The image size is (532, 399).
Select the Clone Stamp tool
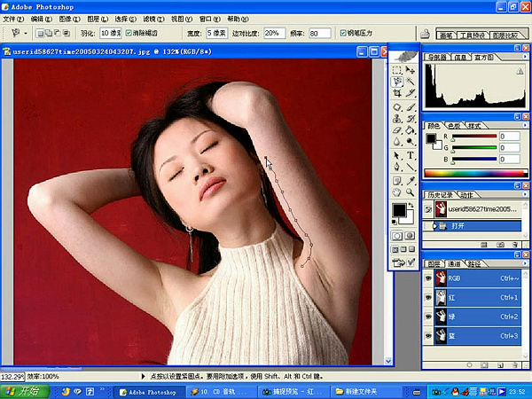pos(397,119)
